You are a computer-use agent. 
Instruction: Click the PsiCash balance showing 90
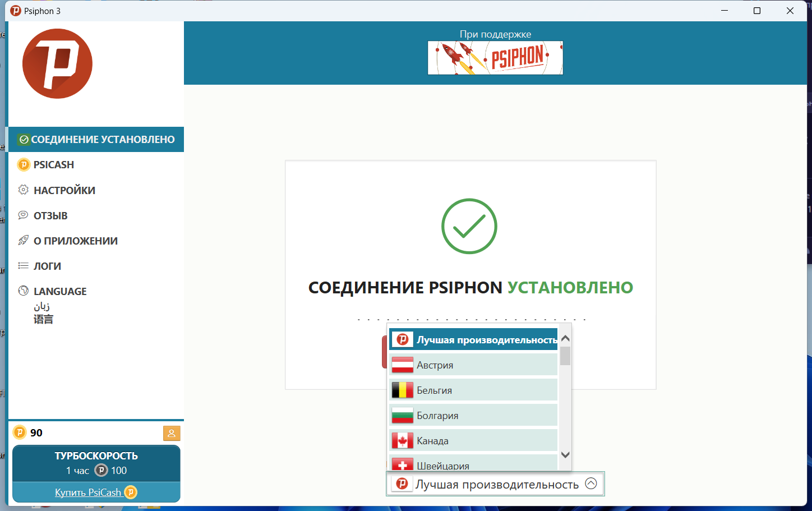(x=29, y=432)
